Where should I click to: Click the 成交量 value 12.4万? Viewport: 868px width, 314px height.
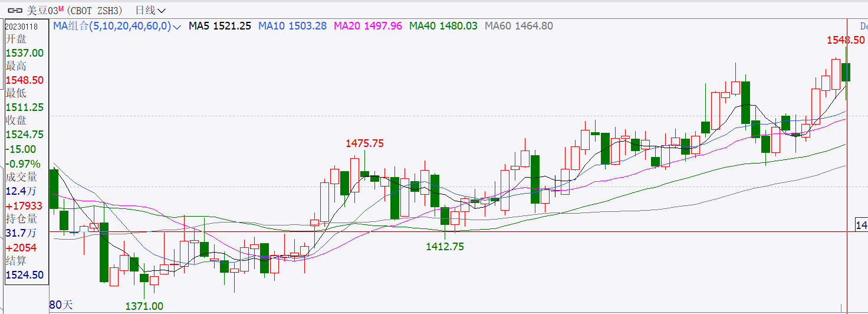click(x=21, y=191)
